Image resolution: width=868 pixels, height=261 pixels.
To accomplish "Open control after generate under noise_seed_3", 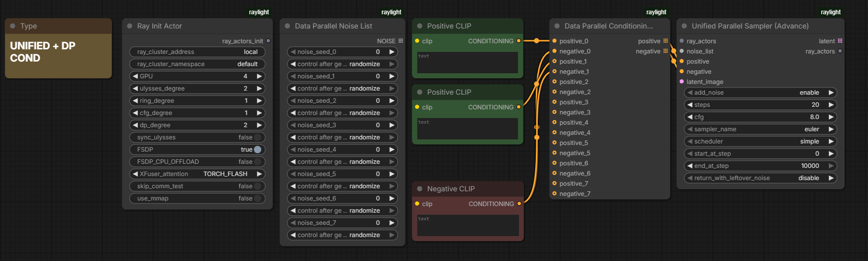I will [342, 137].
